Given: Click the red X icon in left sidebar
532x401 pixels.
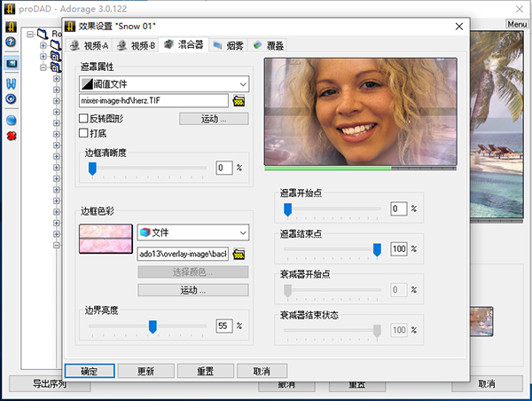Looking at the screenshot, I should (11, 136).
